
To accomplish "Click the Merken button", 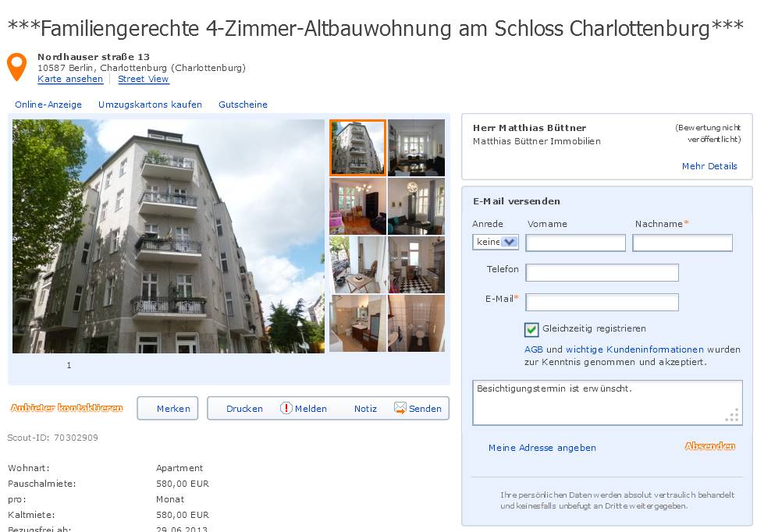I will click(x=168, y=409).
